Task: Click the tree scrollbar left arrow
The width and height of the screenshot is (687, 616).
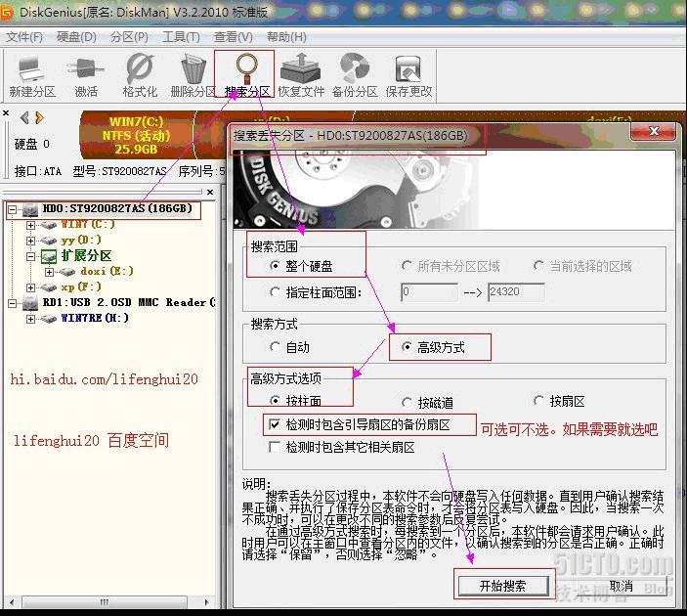Action: [12, 602]
